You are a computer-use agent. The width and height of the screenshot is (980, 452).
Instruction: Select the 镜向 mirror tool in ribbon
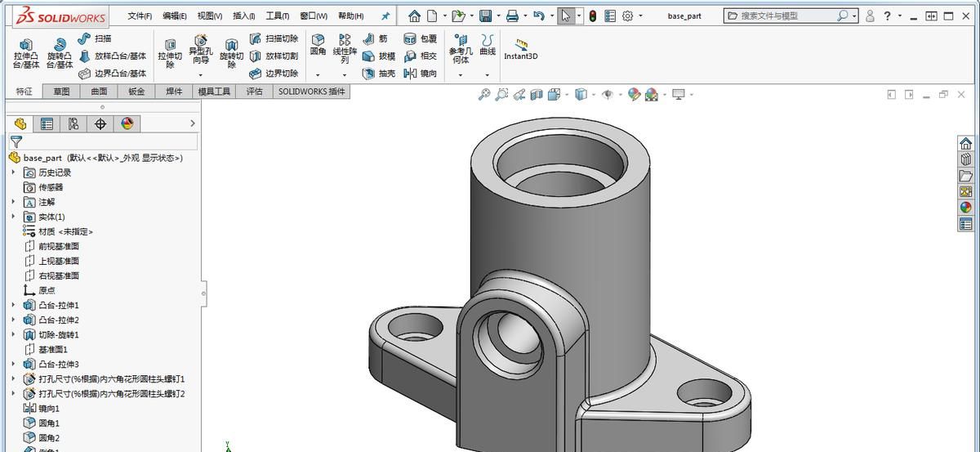pos(421,73)
